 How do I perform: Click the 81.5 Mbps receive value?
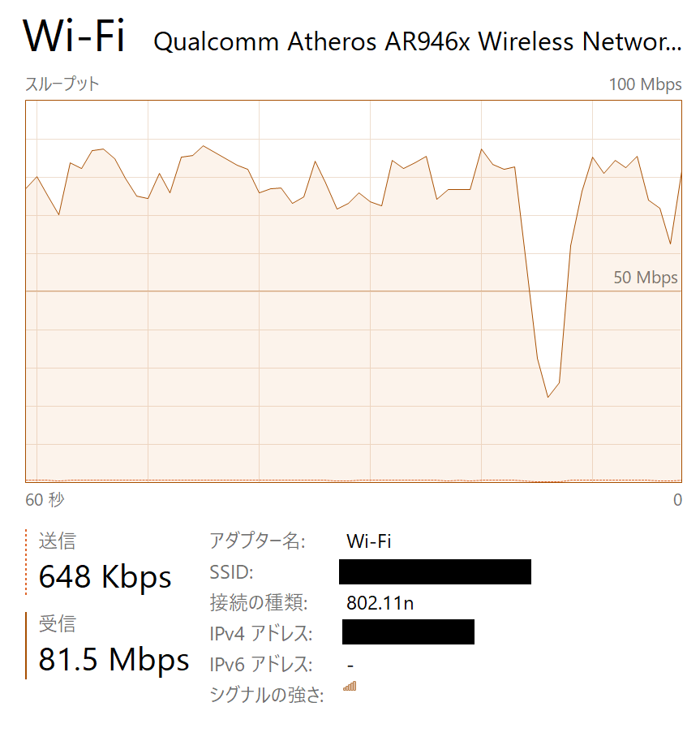(x=114, y=660)
